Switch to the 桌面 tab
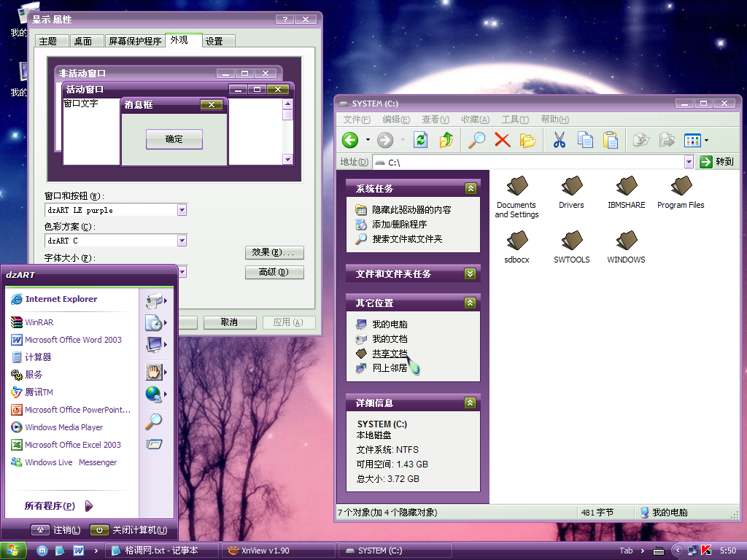747x560 pixels. (x=88, y=42)
